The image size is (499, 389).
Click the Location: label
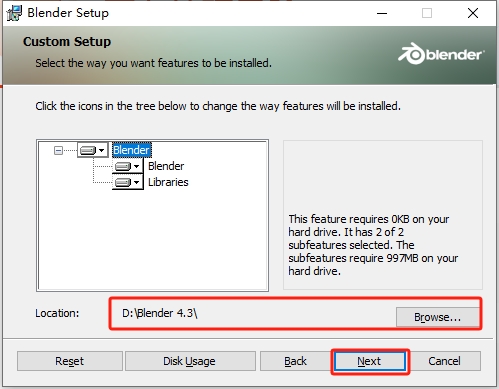point(57,313)
